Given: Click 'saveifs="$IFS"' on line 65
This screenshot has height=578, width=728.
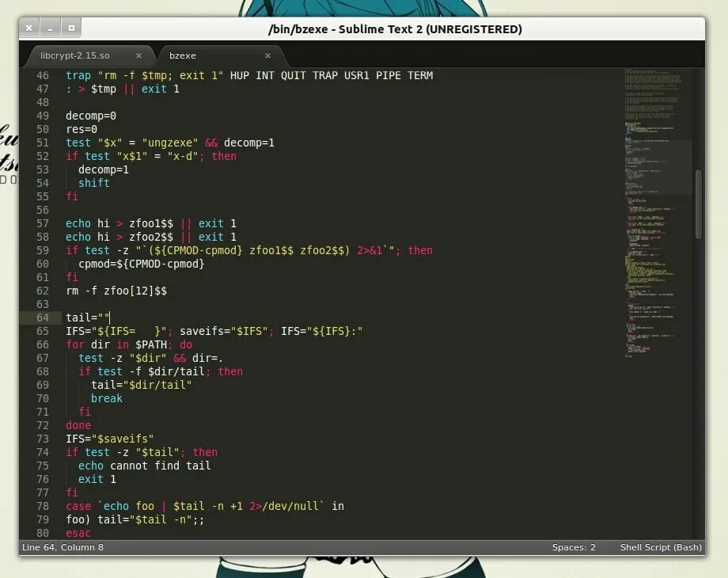Looking at the screenshot, I should click(223, 331).
